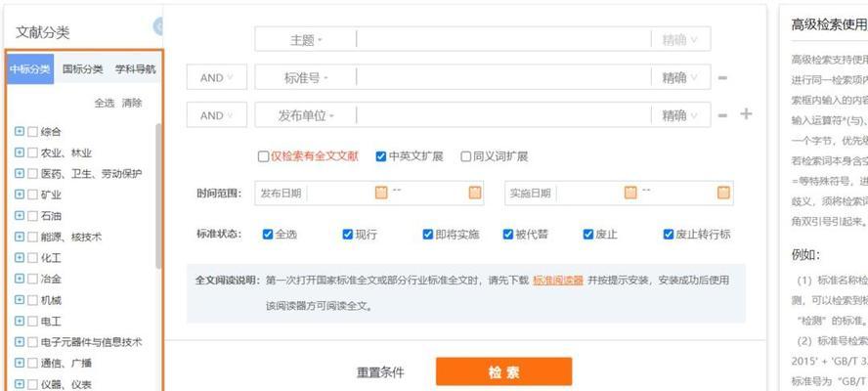Click the 重置条件 button
This screenshot has width=868, height=391.
380,372
